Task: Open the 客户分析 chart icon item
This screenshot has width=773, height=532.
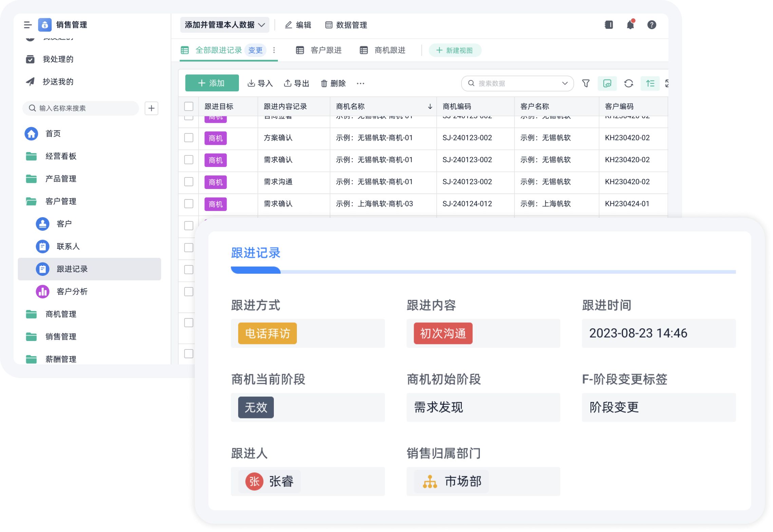Action: coord(43,291)
